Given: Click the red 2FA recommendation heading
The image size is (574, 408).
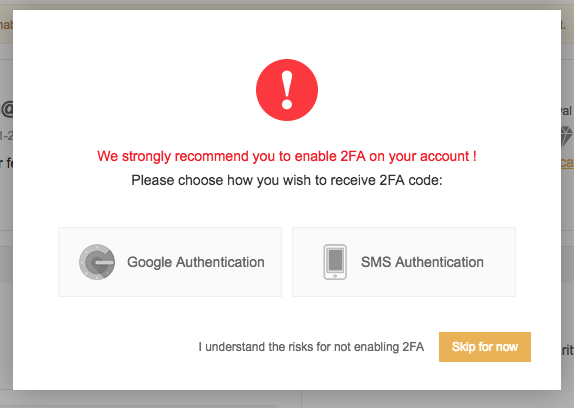Looking at the screenshot, I should tap(287, 156).
